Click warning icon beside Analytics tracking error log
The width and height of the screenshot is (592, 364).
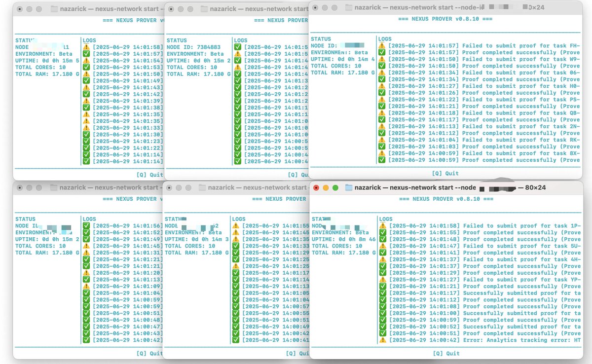[382, 340]
